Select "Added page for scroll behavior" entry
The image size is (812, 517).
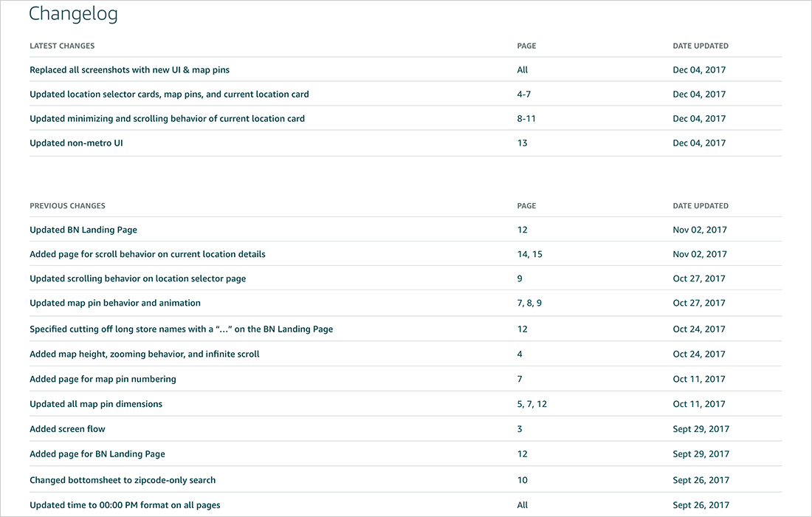(147, 254)
